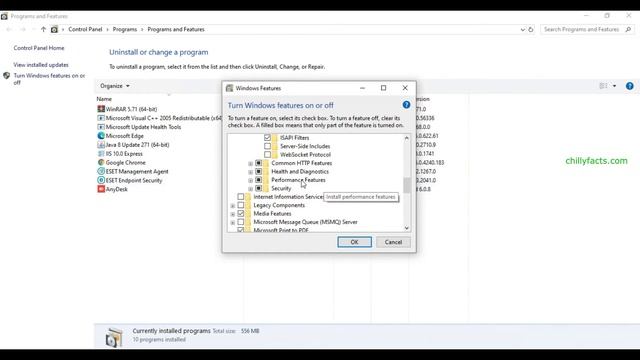Click the Programs and Features title bar icon
This screenshot has height=360, width=640.
coord(4,16)
